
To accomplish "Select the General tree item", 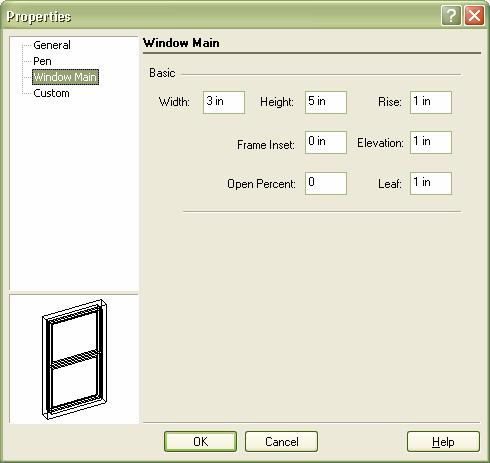I will click(x=52, y=45).
